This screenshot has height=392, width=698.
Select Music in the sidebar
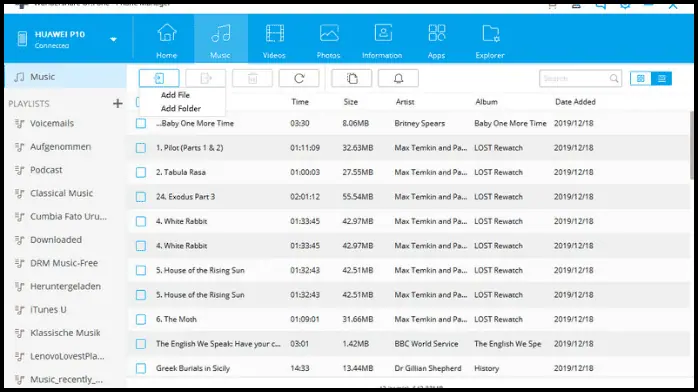click(65, 77)
